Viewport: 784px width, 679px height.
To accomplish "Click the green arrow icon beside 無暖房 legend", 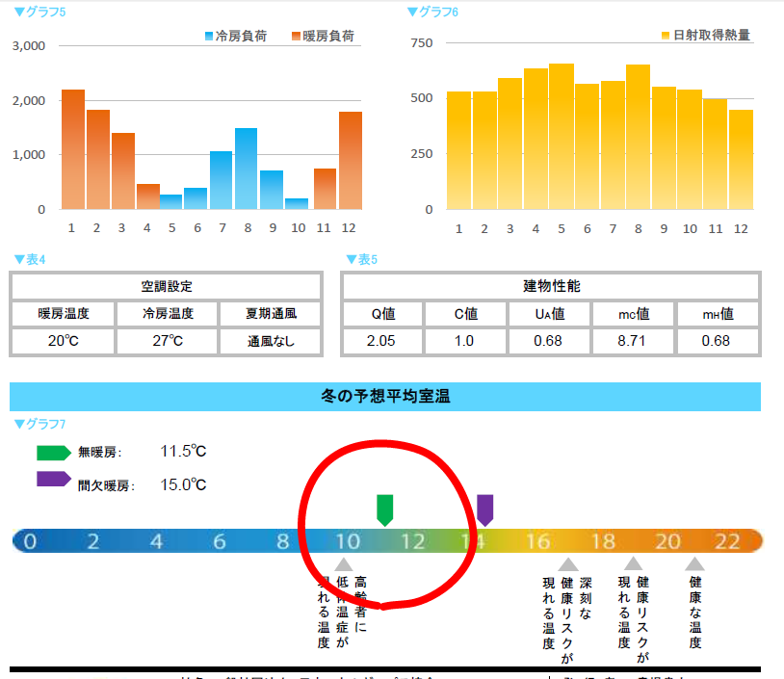I will 53,453.
